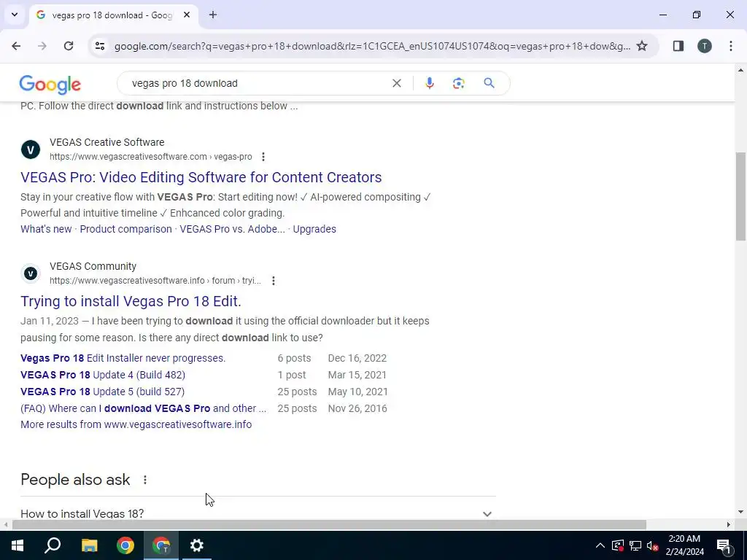Image resolution: width=747 pixels, height=560 pixels.
Task: Close the vegas pro 18 download tab
Action: (187, 15)
